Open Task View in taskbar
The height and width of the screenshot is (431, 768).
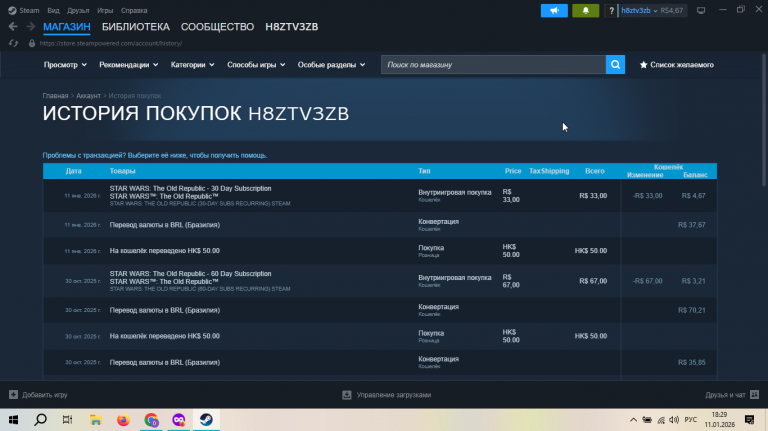pos(68,420)
